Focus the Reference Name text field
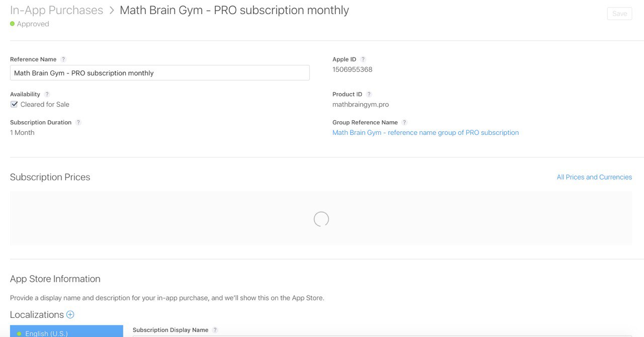This screenshot has width=644, height=337. pos(159,73)
